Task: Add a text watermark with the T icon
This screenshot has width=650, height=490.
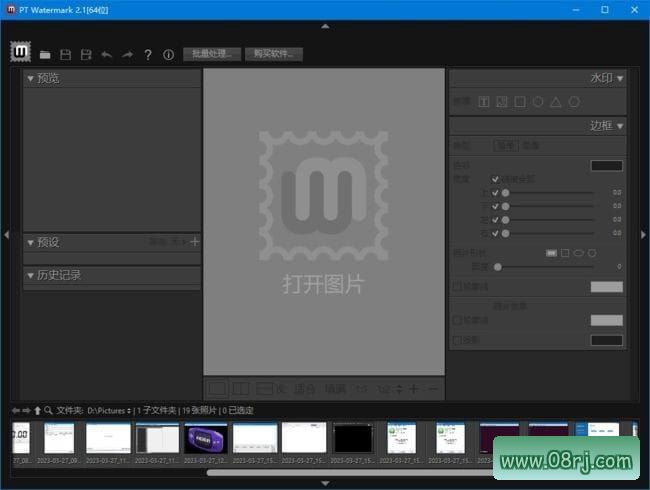Action: (484, 102)
